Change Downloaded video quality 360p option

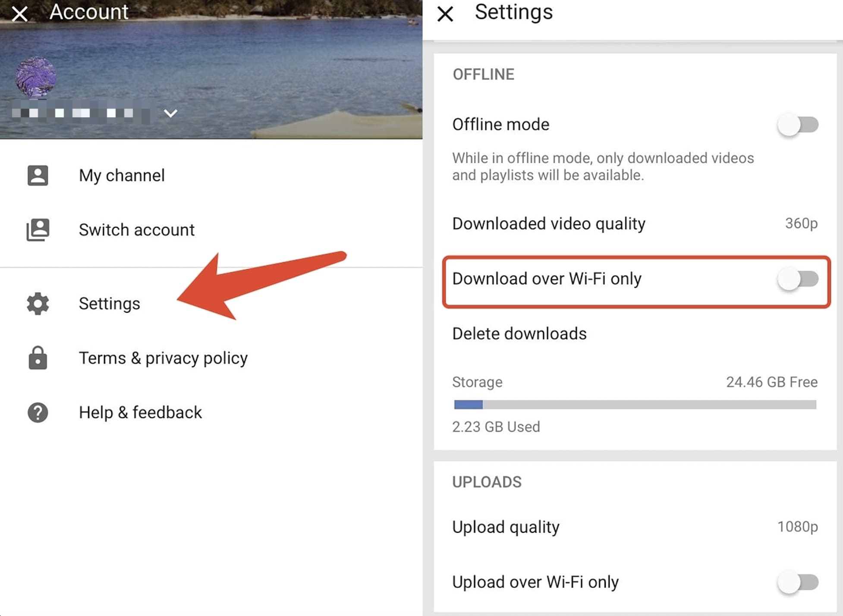click(801, 223)
